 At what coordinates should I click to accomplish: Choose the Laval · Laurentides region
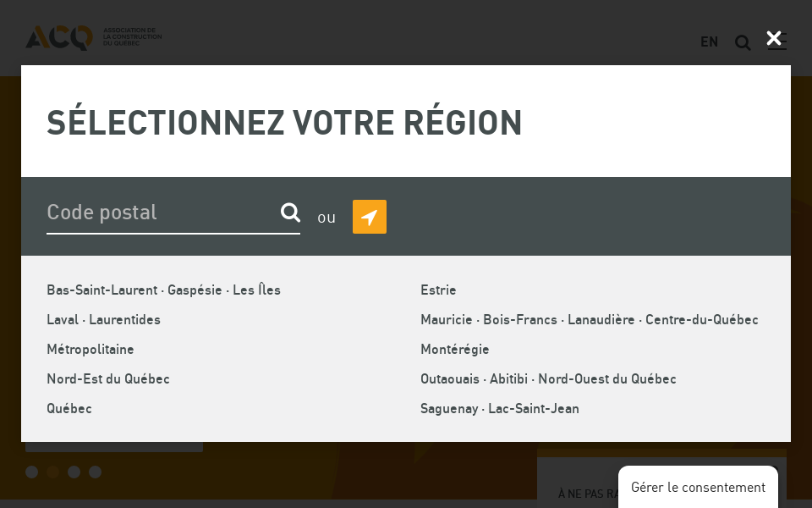(103, 319)
